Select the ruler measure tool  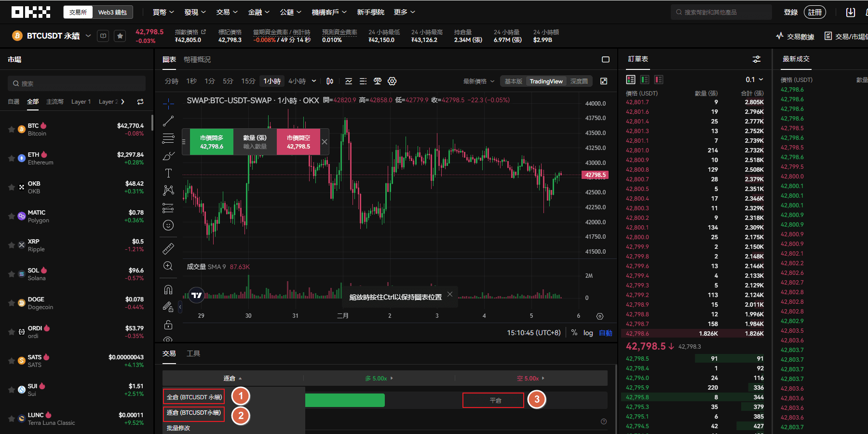[168, 249]
